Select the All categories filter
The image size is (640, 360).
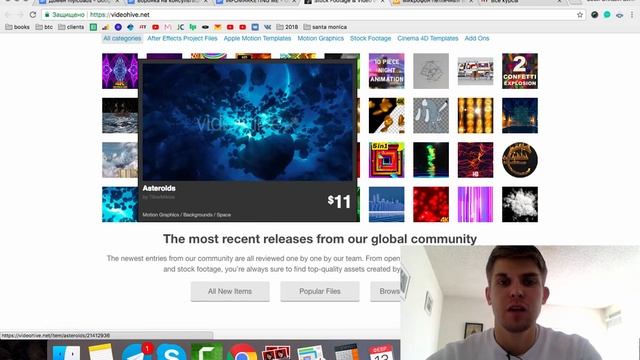click(x=122, y=38)
